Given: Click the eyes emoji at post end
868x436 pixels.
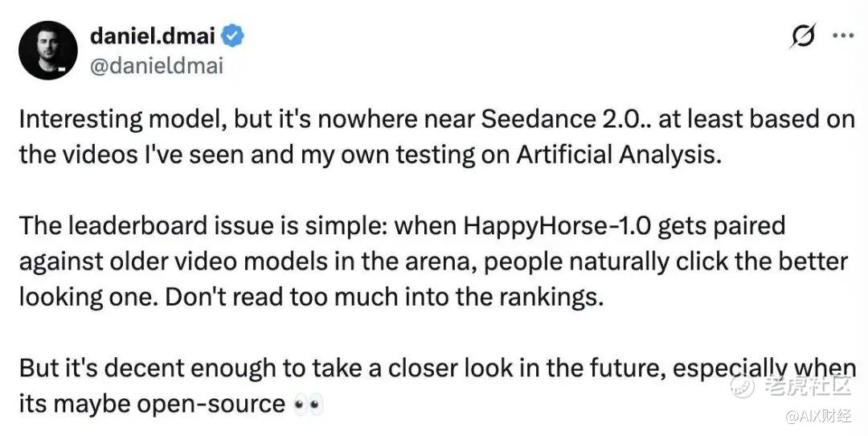Looking at the screenshot, I should click(308, 404).
